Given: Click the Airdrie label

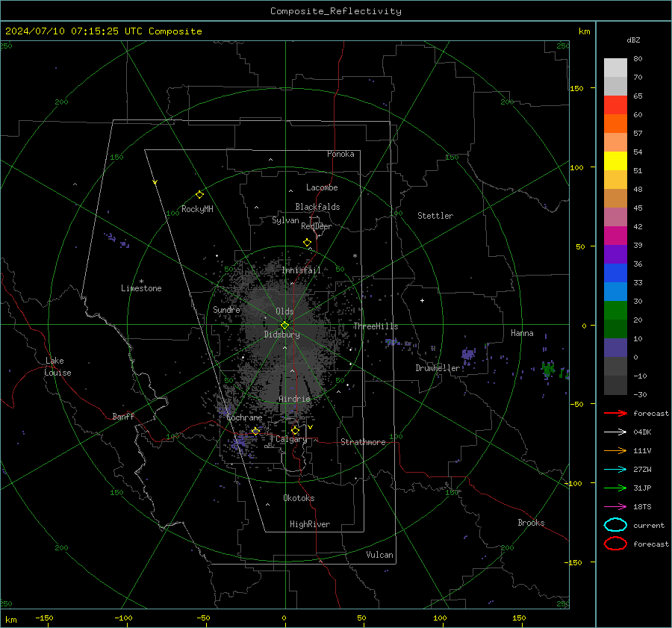Looking at the screenshot, I should [x=294, y=399].
